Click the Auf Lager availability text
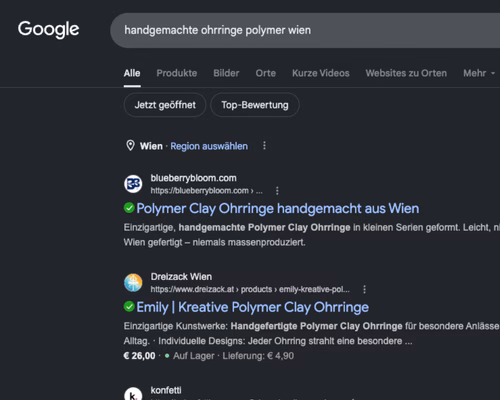The width and height of the screenshot is (500, 400). tap(194, 356)
